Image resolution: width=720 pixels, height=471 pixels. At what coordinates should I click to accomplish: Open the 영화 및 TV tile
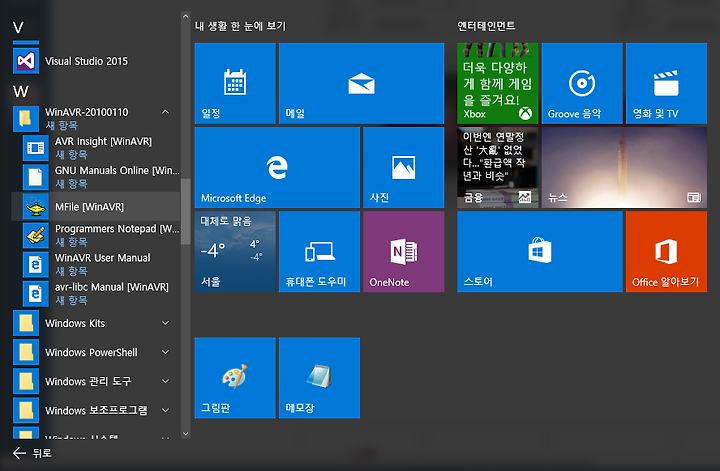pyautogui.click(x=666, y=84)
